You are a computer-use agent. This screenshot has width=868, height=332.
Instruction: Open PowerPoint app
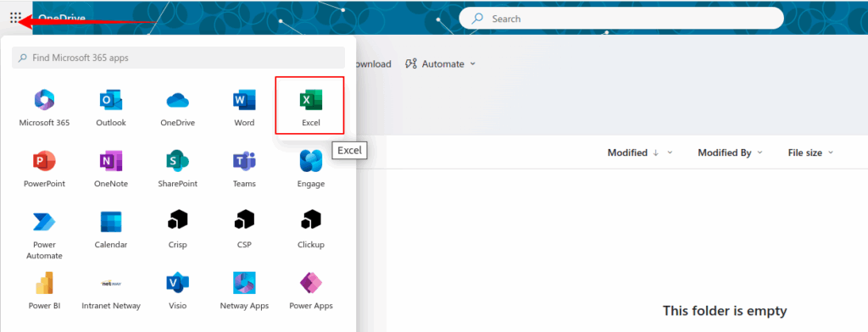tap(44, 169)
